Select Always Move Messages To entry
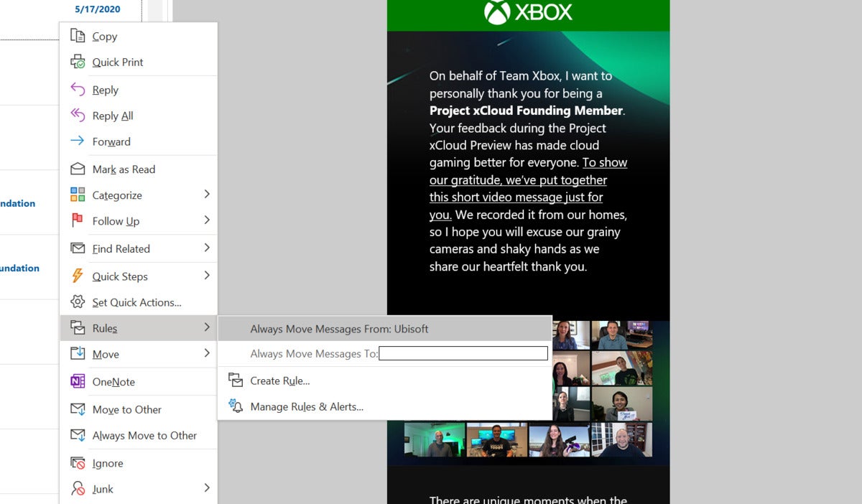Viewport: 862px width, 504px height. click(x=385, y=353)
